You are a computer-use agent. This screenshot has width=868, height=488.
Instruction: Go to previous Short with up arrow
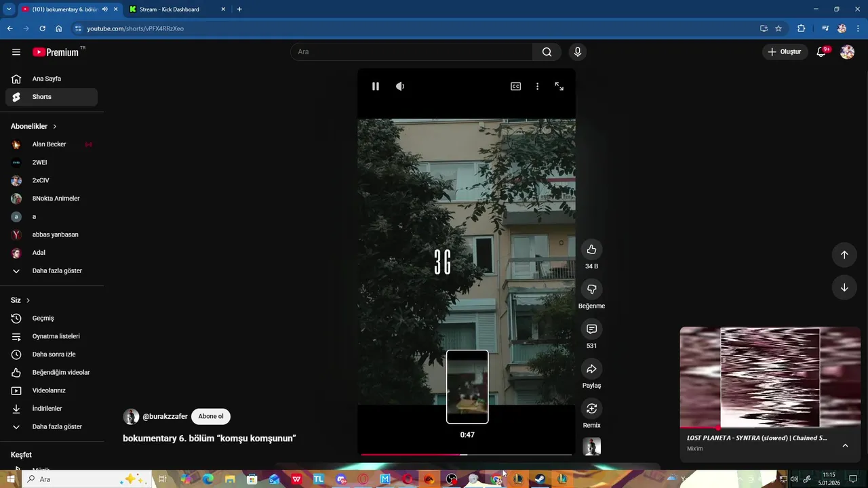point(844,255)
